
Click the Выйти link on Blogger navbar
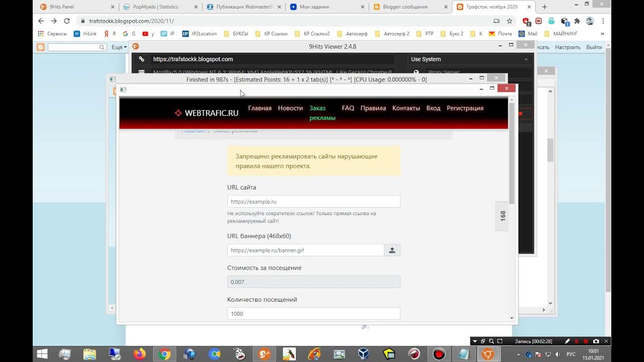594,47
